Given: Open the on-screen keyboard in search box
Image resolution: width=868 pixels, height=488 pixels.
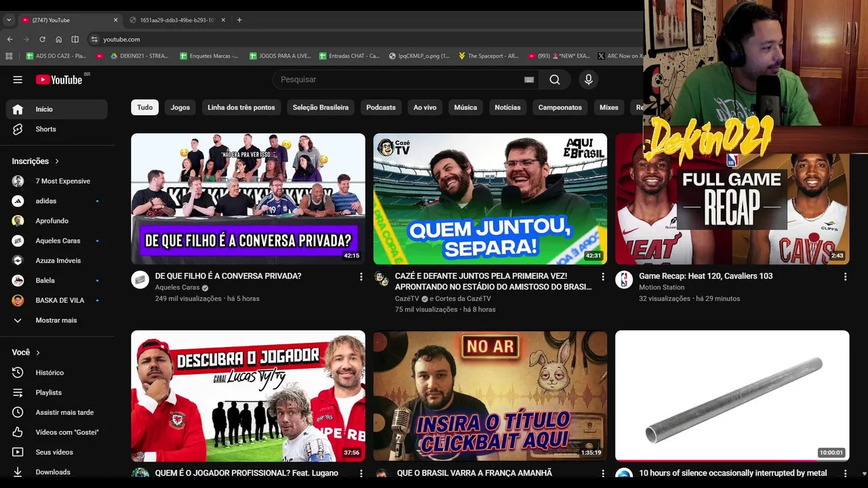Looking at the screenshot, I should point(529,79).
